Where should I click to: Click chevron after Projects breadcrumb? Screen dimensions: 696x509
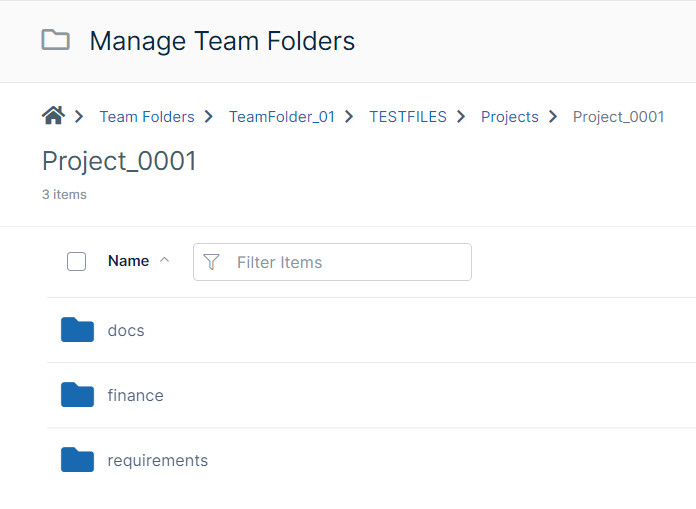tap(553, 117)
